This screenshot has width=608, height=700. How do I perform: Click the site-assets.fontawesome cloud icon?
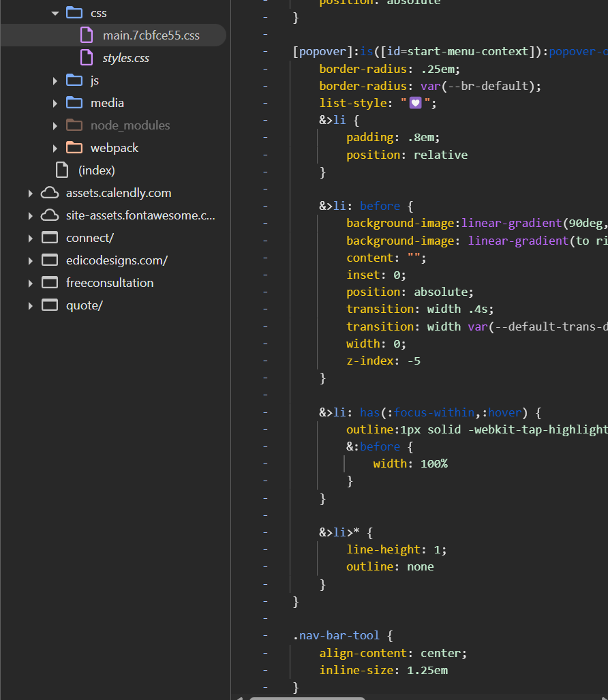tap(50, 215)
